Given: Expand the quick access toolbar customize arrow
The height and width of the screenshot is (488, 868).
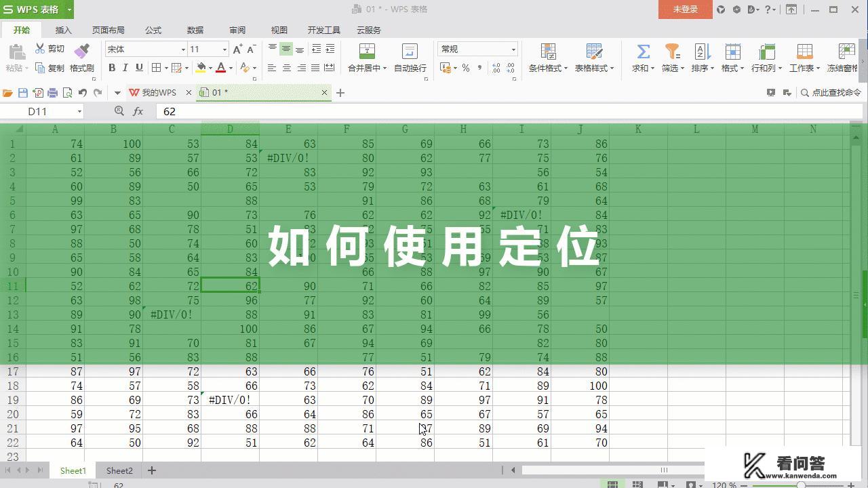Looking at the screenshot, I should (x=117, y=93).
